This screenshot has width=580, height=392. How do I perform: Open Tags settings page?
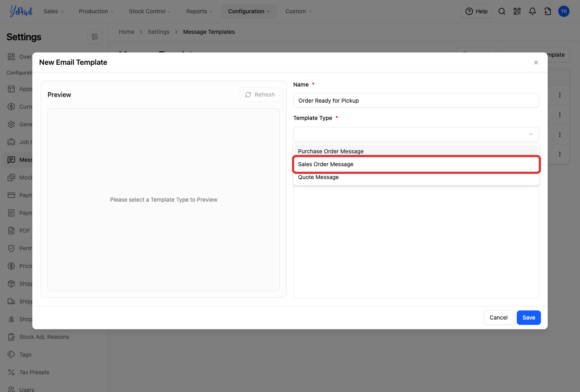coord(25,355)
